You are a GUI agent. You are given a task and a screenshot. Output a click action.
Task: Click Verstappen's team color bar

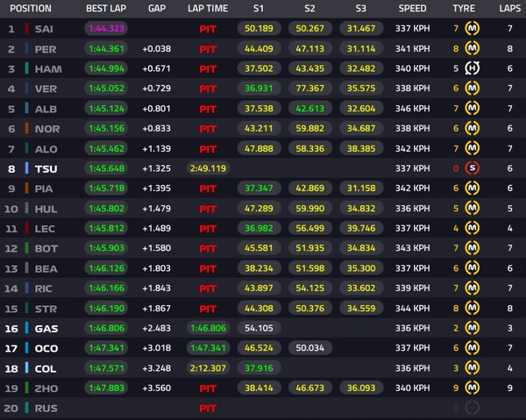pyautogui.click(x=27, y=89)
